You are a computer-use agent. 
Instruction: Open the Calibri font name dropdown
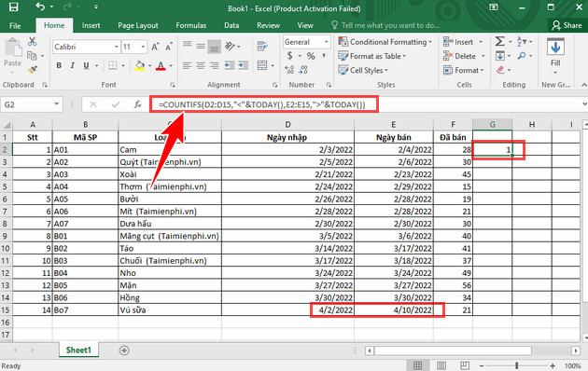(x=117, y=47)
